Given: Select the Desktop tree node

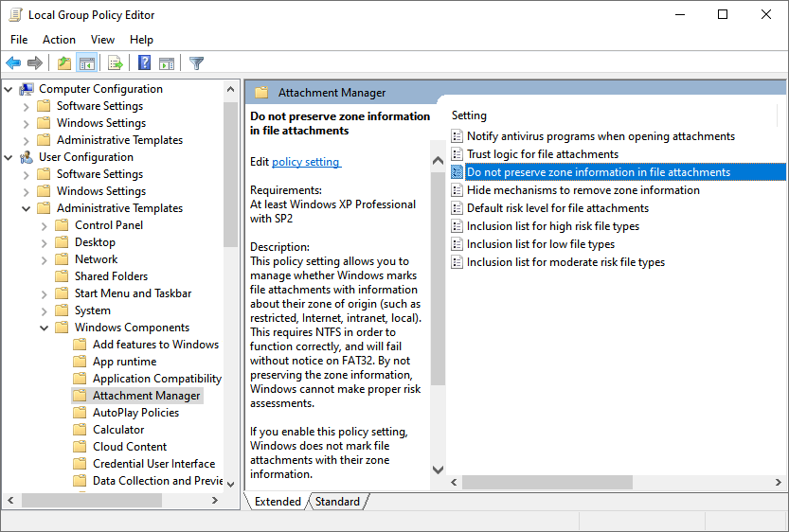Looking at the screenshot, I should tap(95, 242).
